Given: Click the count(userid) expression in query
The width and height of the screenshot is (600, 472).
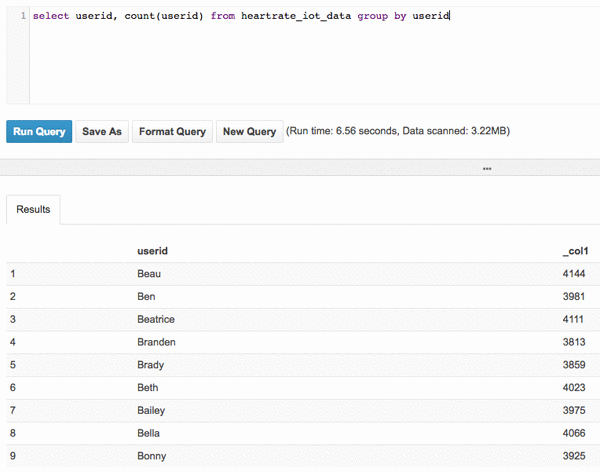Looking at the screenshot, I should (x=164, y=16).
